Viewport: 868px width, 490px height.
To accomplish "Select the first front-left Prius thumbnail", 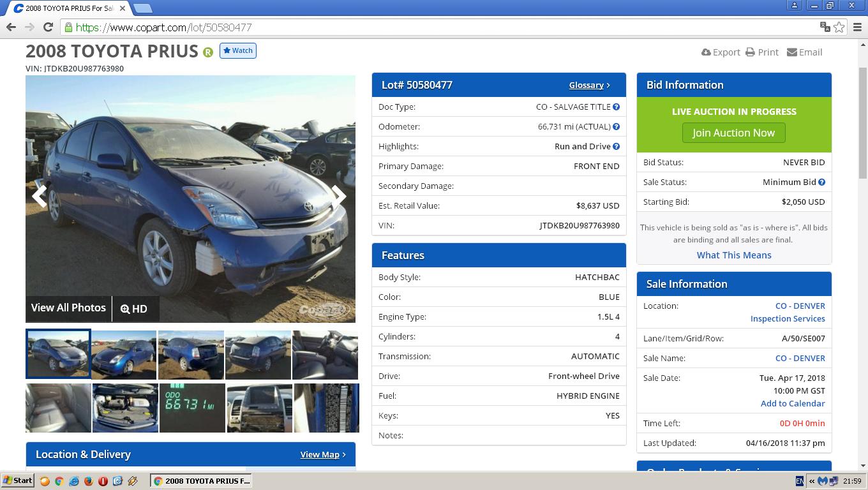I will pos(58,354).
